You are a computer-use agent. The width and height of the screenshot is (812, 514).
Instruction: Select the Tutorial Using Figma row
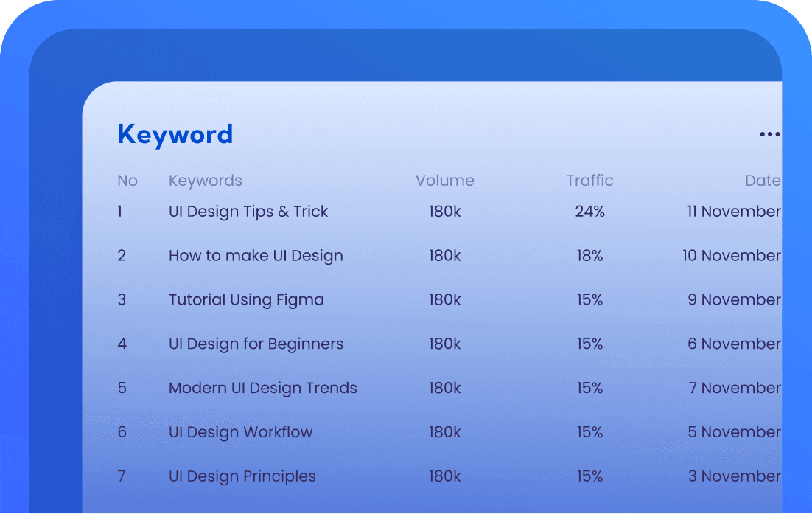click(x=246, y=300)
